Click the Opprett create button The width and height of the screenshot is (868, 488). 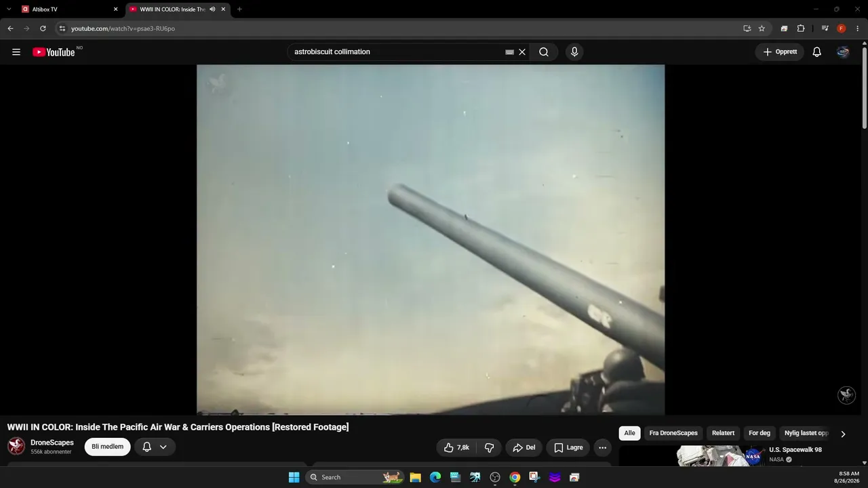point(780,52)
